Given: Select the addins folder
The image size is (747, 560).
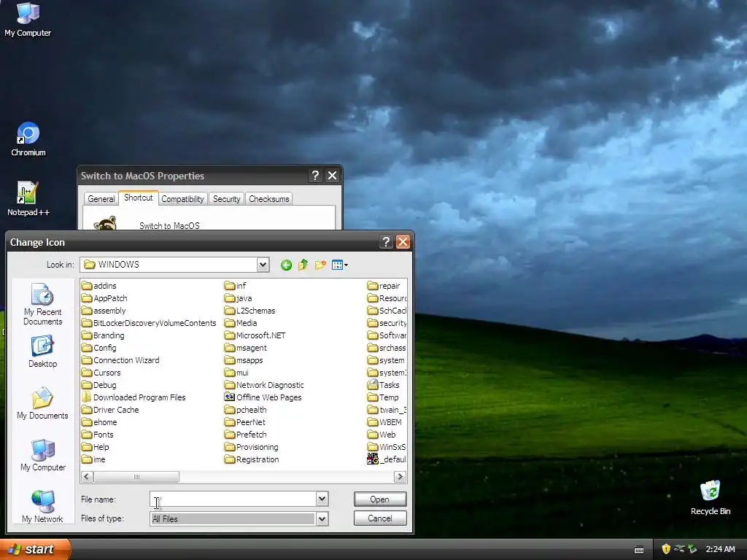Looking at the screenshot, I should 99,286.
